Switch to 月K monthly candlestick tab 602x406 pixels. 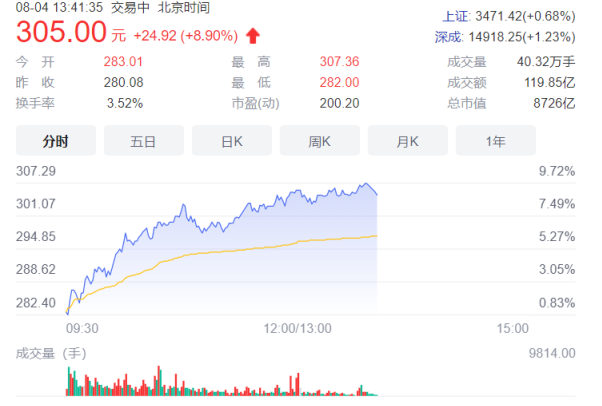tap(408, 141)
